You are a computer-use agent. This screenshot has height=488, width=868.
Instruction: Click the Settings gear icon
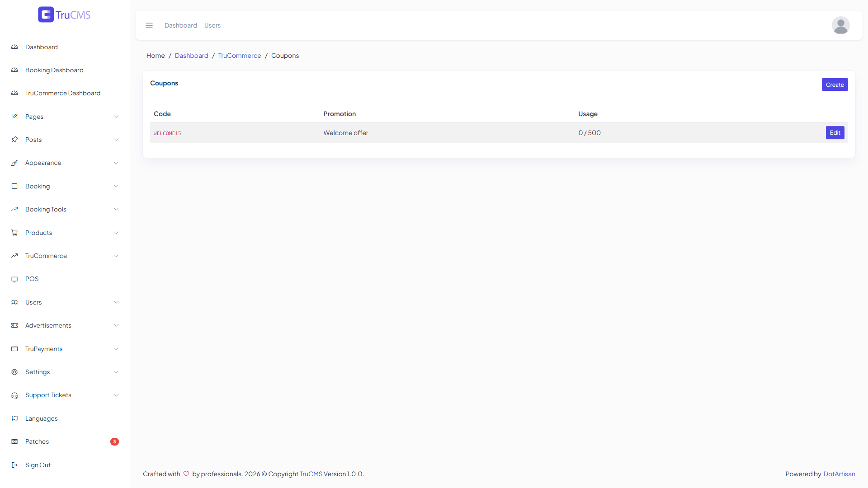point(14,372)
